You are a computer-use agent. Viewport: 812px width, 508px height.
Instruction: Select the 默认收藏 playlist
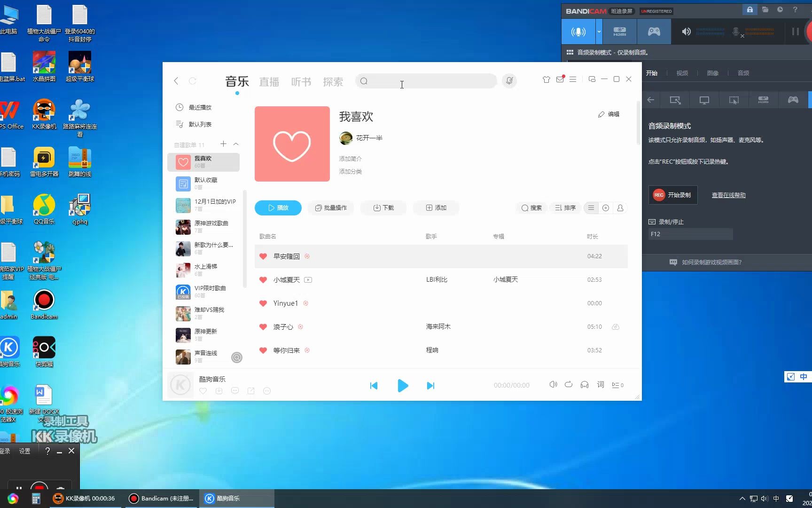point(203,183)
